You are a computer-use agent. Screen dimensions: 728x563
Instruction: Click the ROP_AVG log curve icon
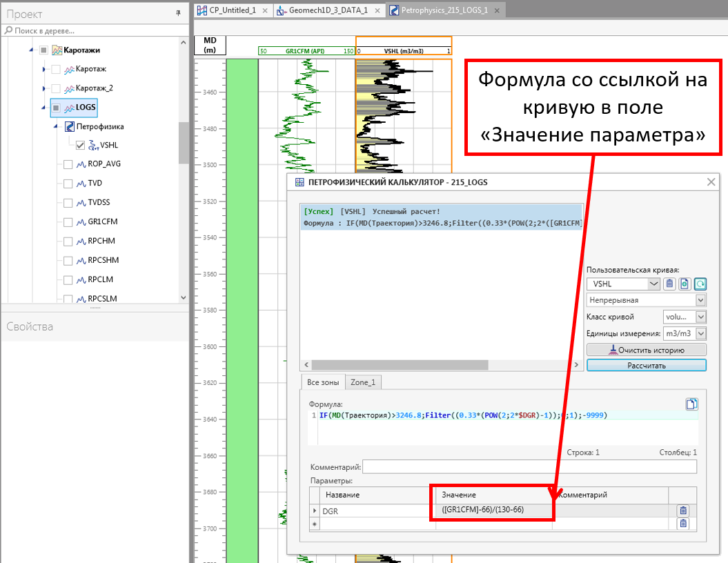point(81,164)
